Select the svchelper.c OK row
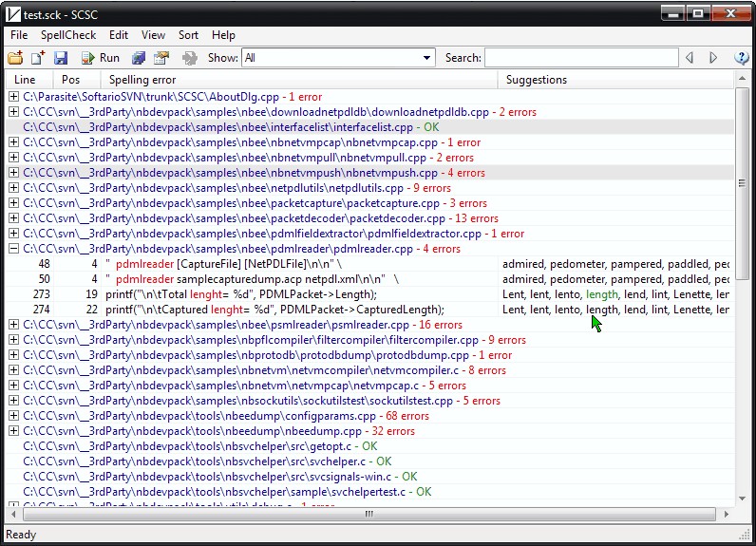 (369, 461)
